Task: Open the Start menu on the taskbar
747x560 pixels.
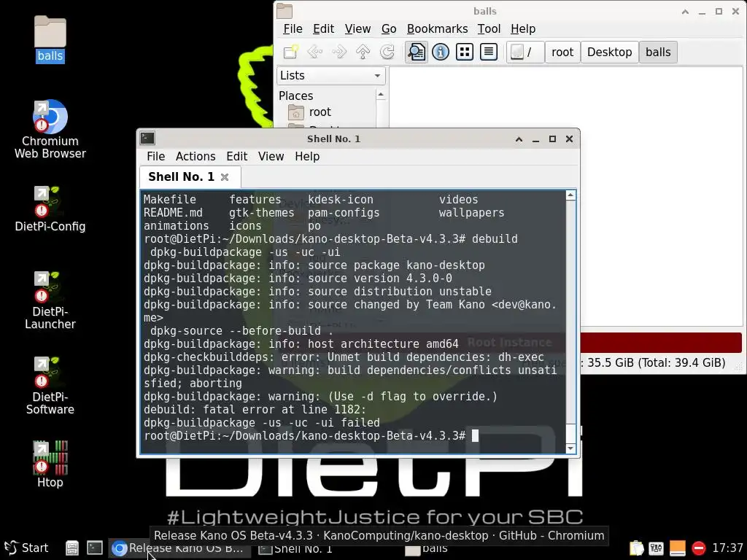Action: pyautogui.click(x=27, y=548)
